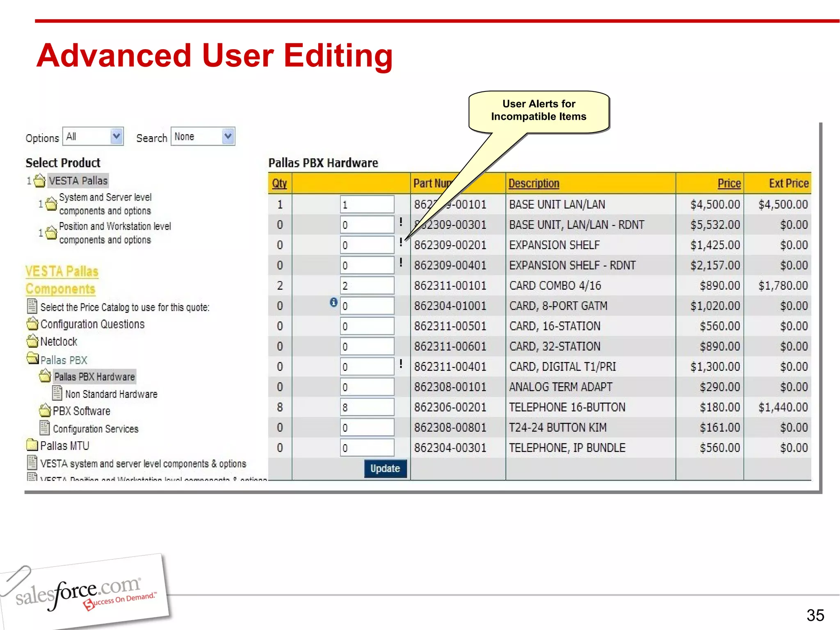Click part number 862311-00101
The width and height of the screenshot is (840, 630).
click(x=450, y=285)
